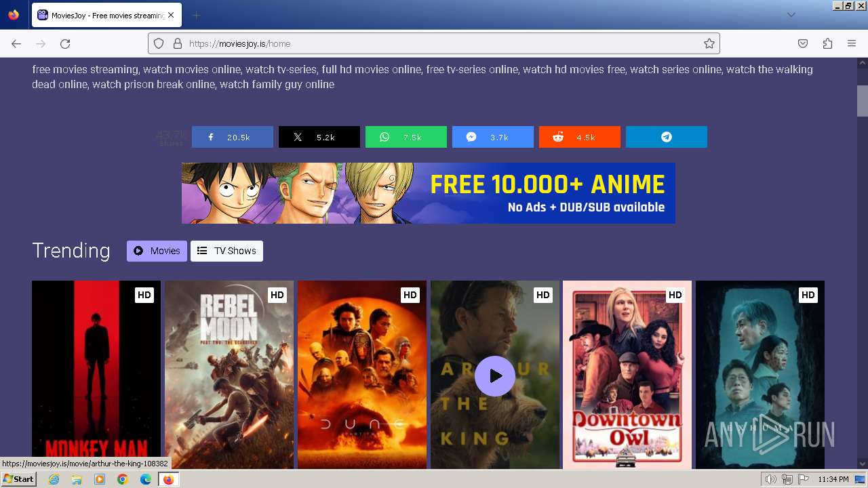The width and height of the screenshot is (868, 488).
Task: Open a new tab with the plus icon
Action: tap(196, 15)
